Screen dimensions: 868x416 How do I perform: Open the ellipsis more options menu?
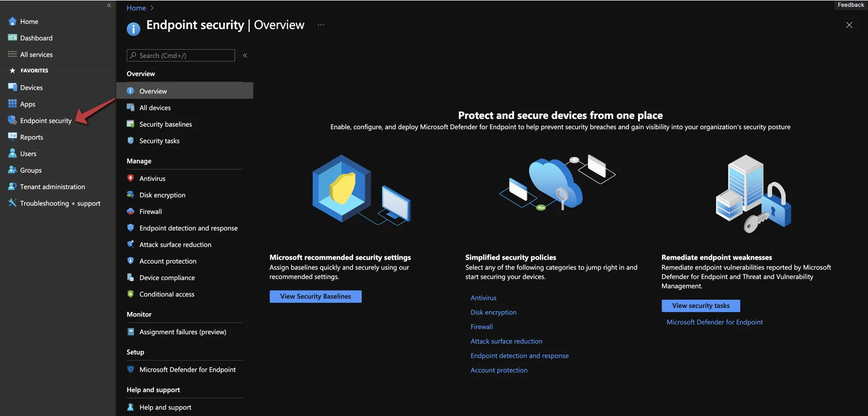[321, 25]
